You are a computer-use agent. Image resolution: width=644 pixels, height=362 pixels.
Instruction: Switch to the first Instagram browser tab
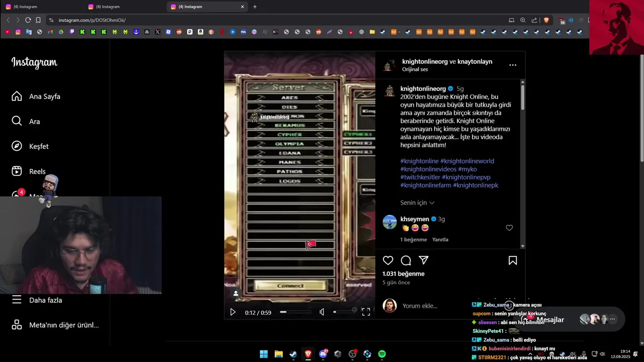(x=40, y=7)
